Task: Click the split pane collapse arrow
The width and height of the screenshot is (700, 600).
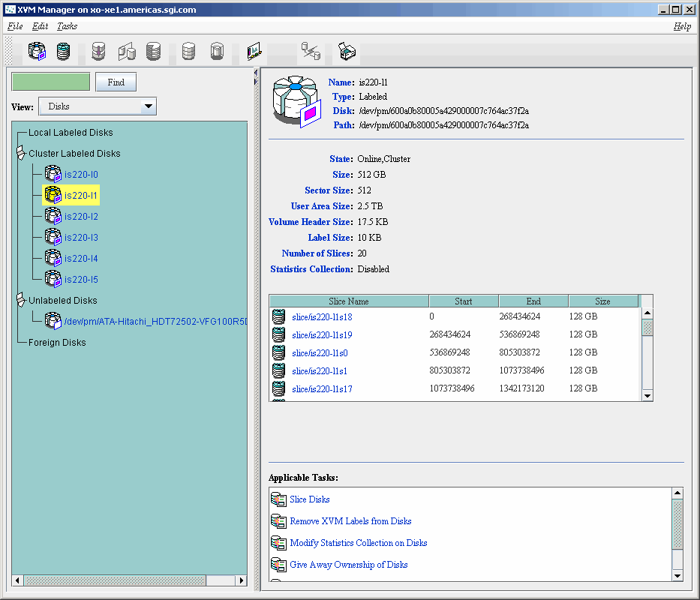Action: pos(256,73)
